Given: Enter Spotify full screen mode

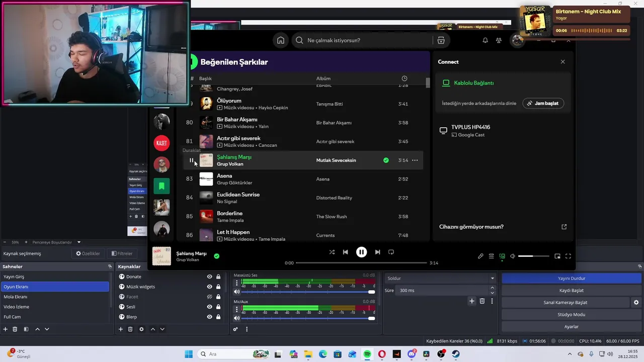Looking at the screenshot, I should [x=568, y=256].
